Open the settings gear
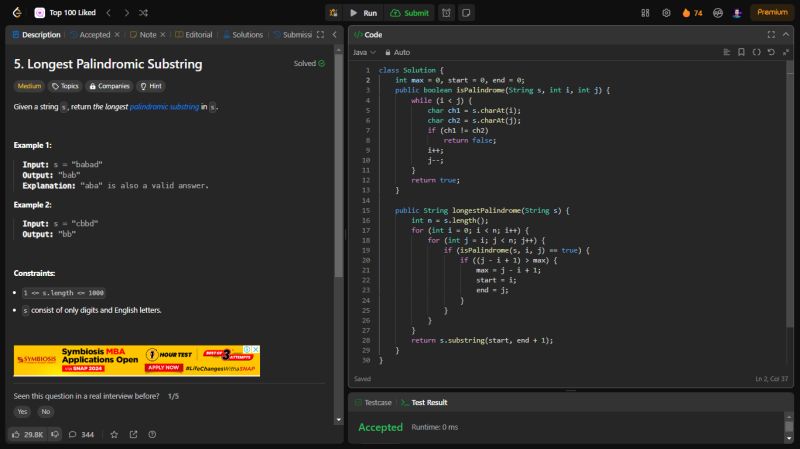The width and height of the screenshot is (800, 449). coord(666,13)
